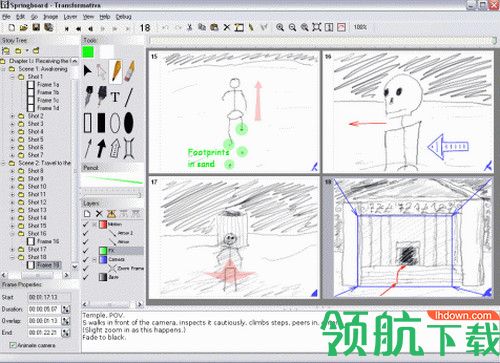Click the New layer icon in Layers panel
The image size is (500, 363).
[87, 214]
